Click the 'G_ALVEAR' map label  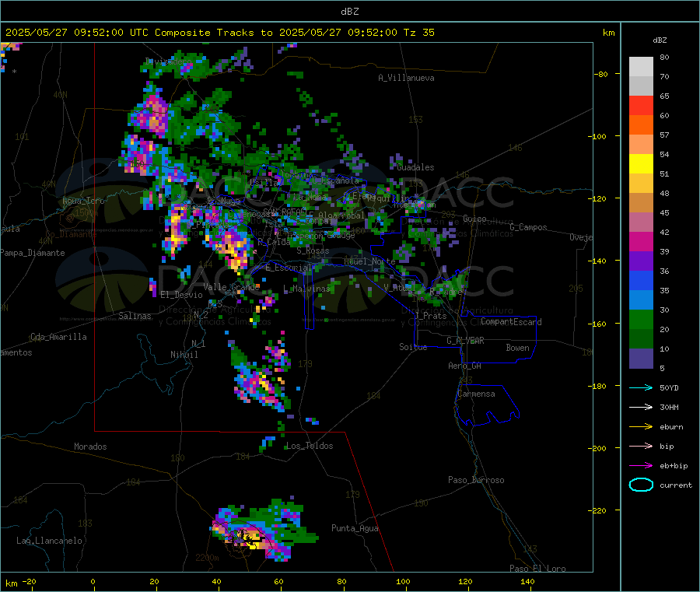465,341
